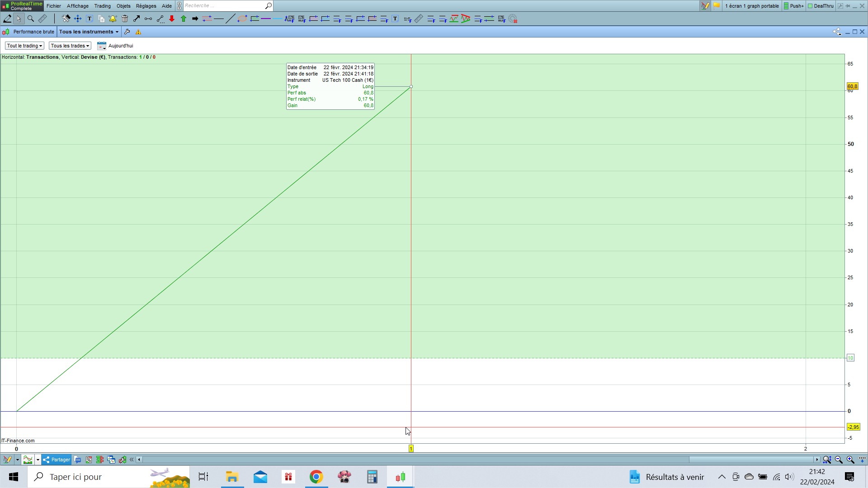Toggle the Push+ indicator
The image size is (868, 488).
pos(794,6)
